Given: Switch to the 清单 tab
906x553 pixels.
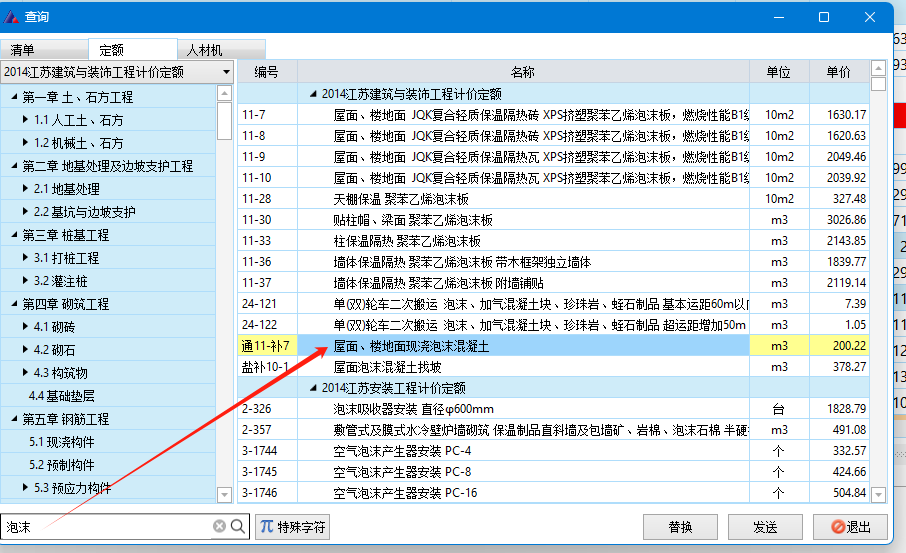Looking at the screenshot, I should click(44, 50).
